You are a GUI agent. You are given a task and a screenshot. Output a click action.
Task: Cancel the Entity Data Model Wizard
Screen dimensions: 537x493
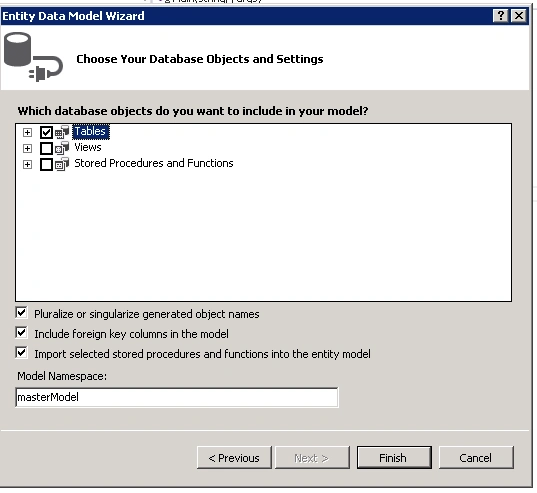click(476, 458)
